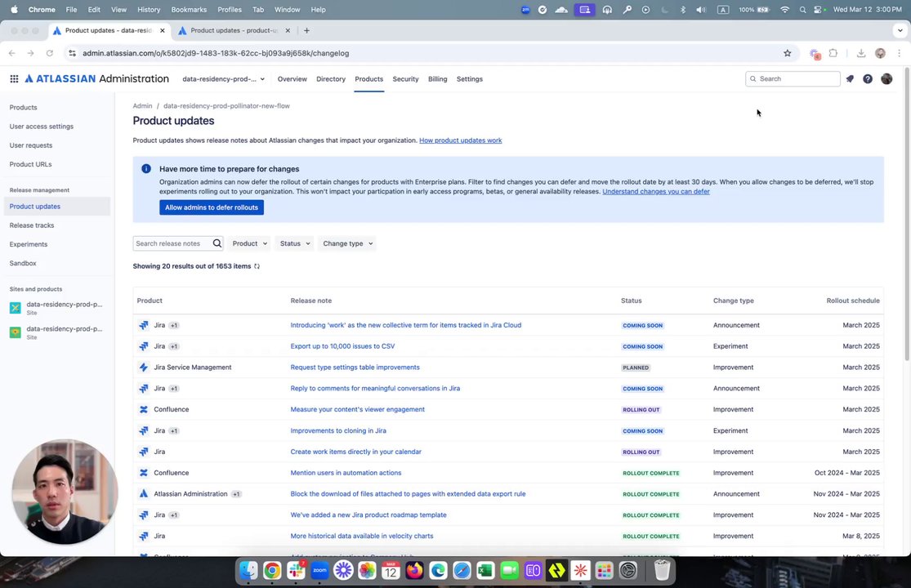Screen dimensions: 911x588
Task: Switch to the second Product updates browser tab
Action: [x=234, y=31]
